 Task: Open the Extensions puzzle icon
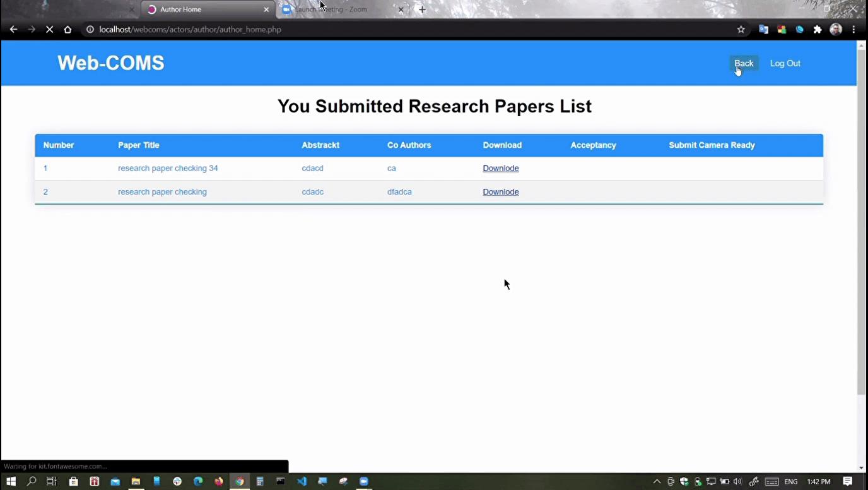coord(818,30)
